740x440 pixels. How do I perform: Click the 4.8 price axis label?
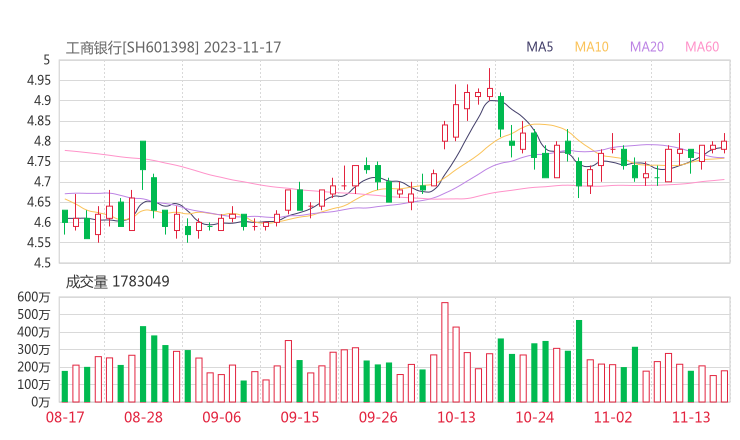tap(42, 141)
